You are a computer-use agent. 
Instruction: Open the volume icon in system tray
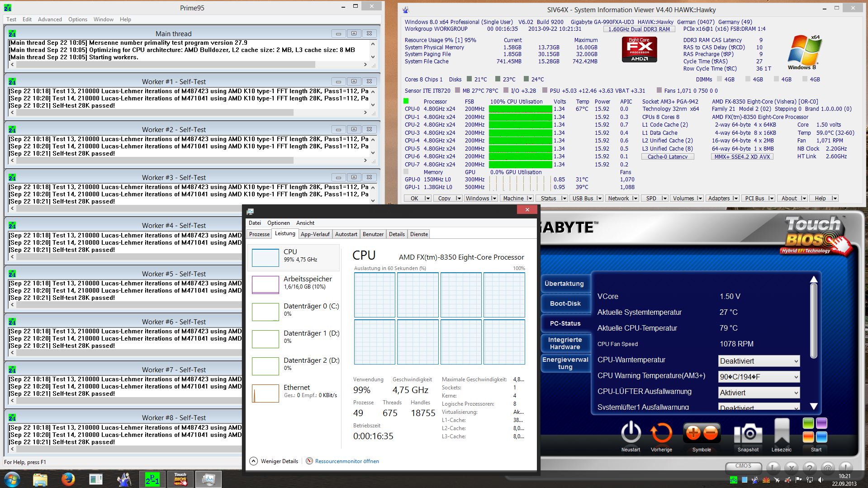(x=820, y=480)
